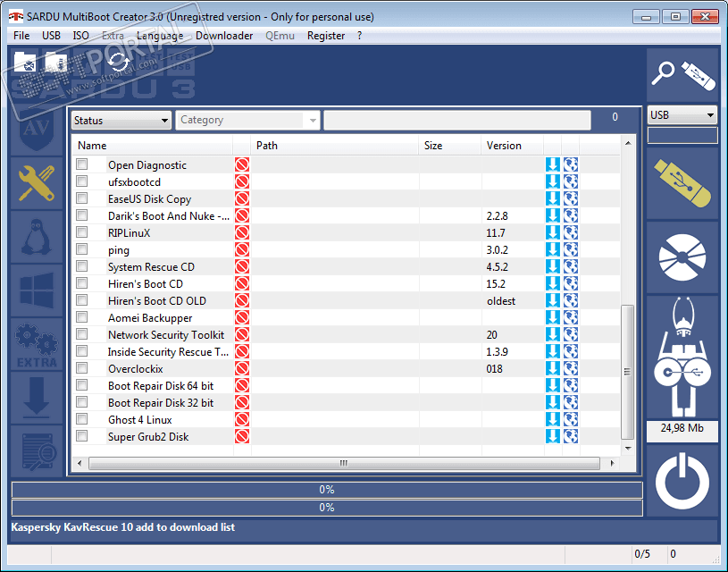Open the Windows logo category
The width and height of the screenshot is (728, 572).
coord(37,290)
